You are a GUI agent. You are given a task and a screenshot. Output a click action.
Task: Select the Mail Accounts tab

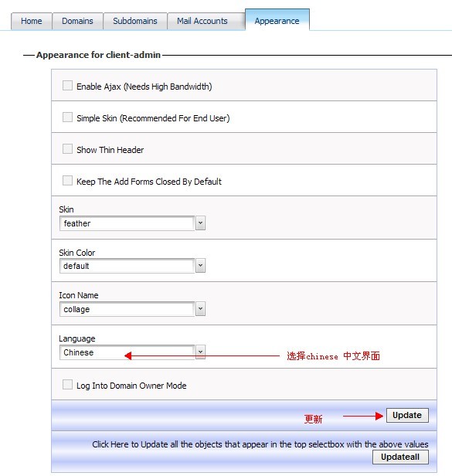click(x=202, y=22)
